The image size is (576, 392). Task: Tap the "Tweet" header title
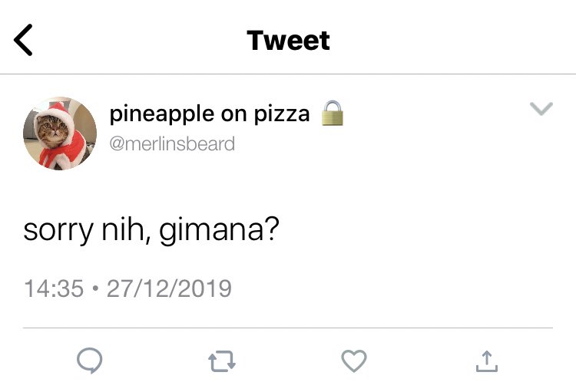[x=288, y=40]
